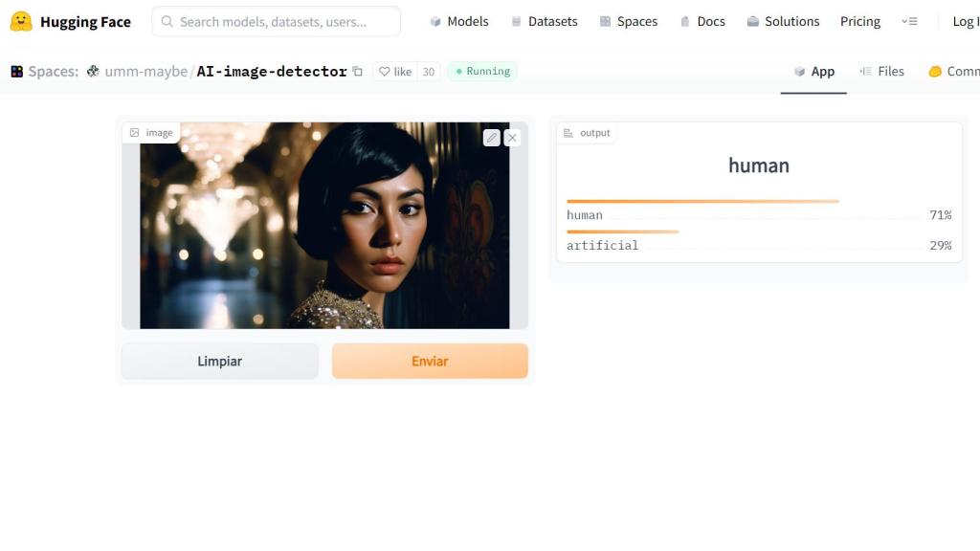Click the artificial confidence bar

[622, 231]
